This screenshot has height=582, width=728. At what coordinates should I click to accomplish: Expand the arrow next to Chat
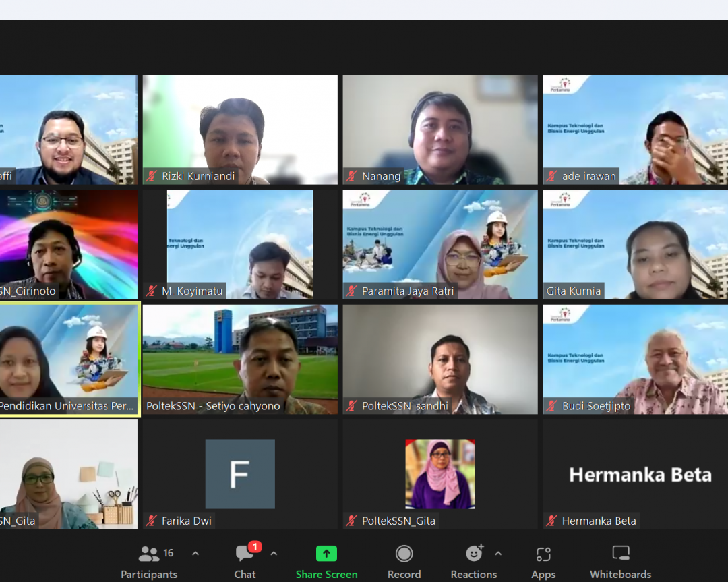[x=274, y=554]
